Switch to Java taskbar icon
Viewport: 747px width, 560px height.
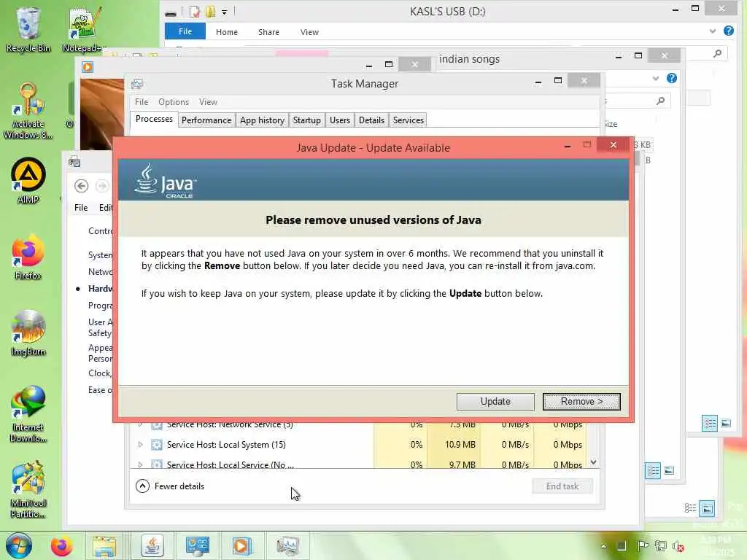(x=152, y=545)
